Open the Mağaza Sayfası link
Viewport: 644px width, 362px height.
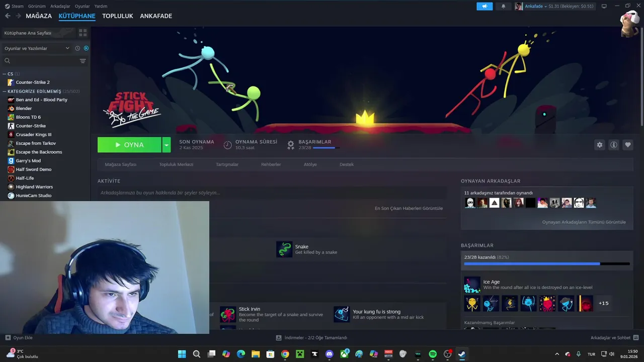pyautogui.click(x=121, y=164)
